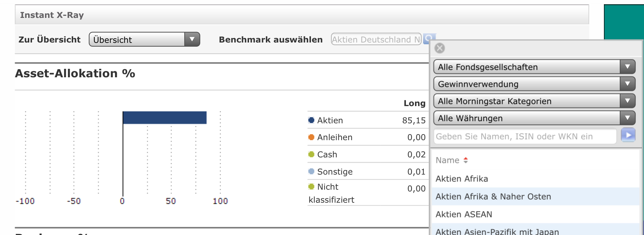This screenshot has height=235, width=644.
Task: Click the orange Anleihen legend dot
Action: tap(311, 137)
